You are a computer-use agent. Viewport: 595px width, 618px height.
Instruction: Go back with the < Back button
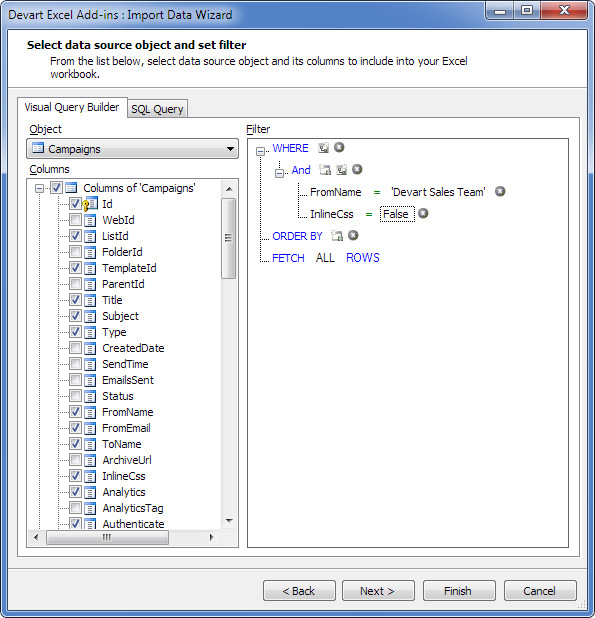299,591
